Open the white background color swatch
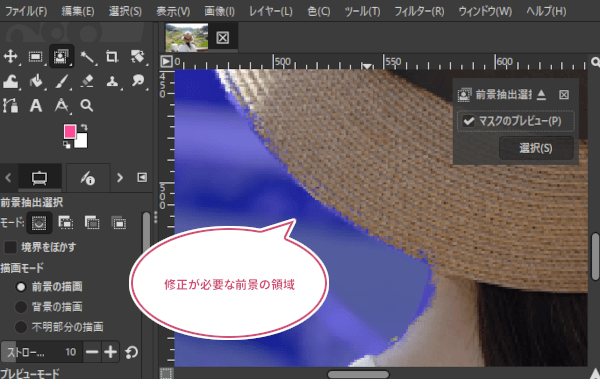Image resolution: width=600 pixels, height=379 pixels. pos(82,141)
